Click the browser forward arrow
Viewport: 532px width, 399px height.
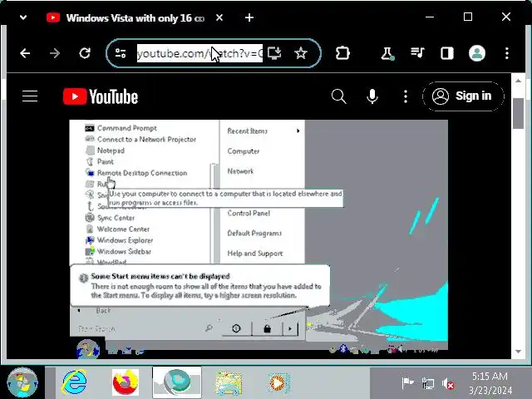pyautogui.click(x=55, y=53)
